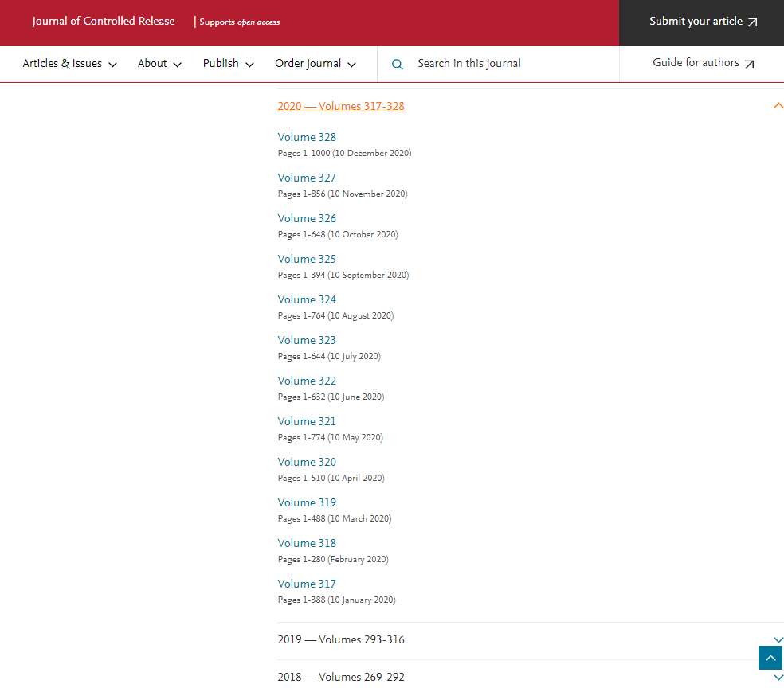Viewport: 784px width, 692px height.
Task: Click text Pages 1-280 (February 2020)
Action: tap(333, 559)
